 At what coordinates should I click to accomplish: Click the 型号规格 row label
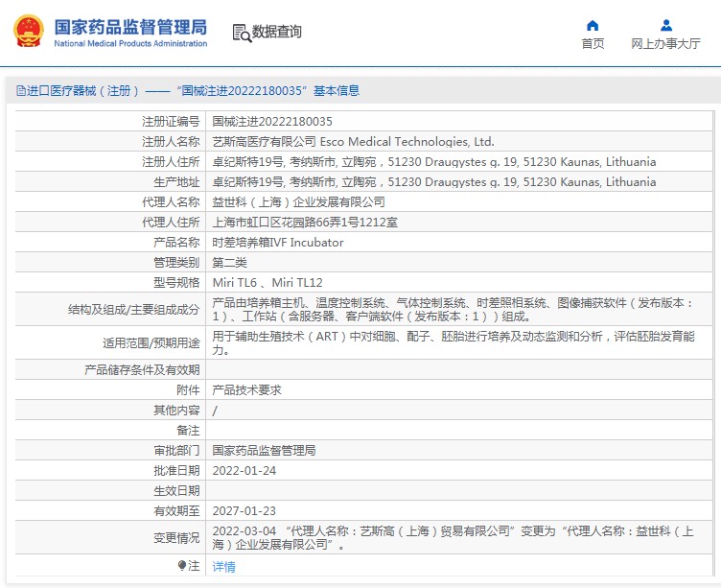(176, 283)
